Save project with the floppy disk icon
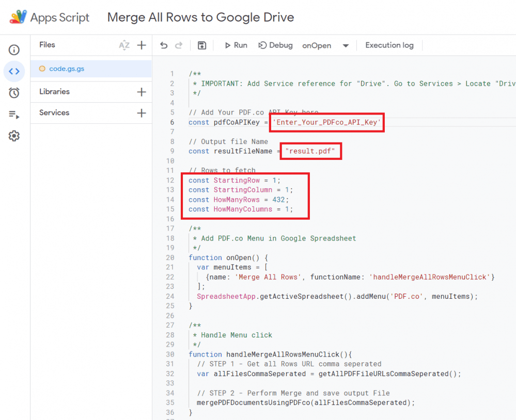This screenshot has width=516, height=420. coord(202,45)
